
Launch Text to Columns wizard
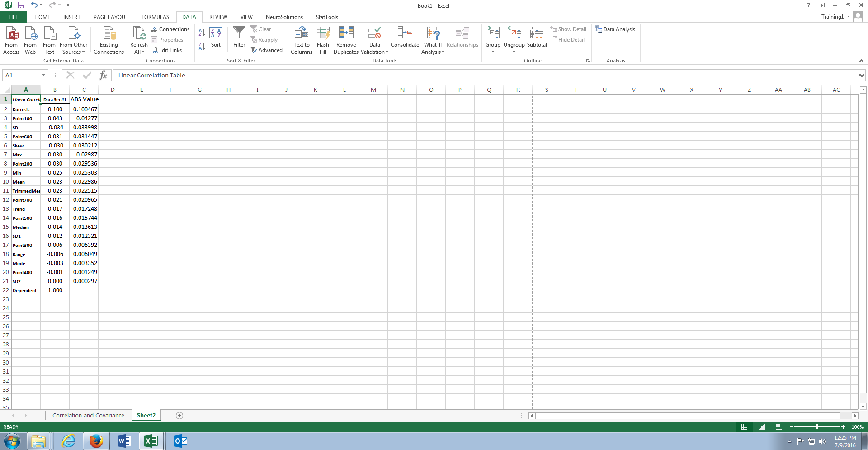[x=302, y=40]
